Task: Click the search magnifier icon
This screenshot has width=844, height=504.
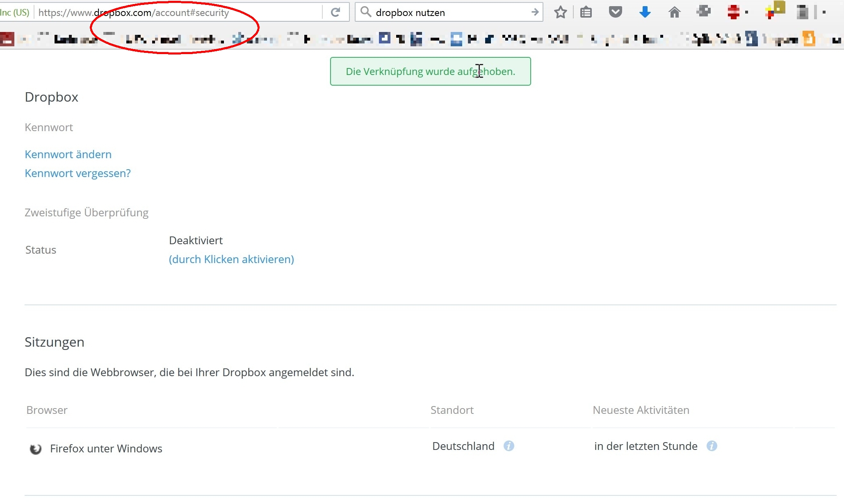Action: tap(365, 12)
